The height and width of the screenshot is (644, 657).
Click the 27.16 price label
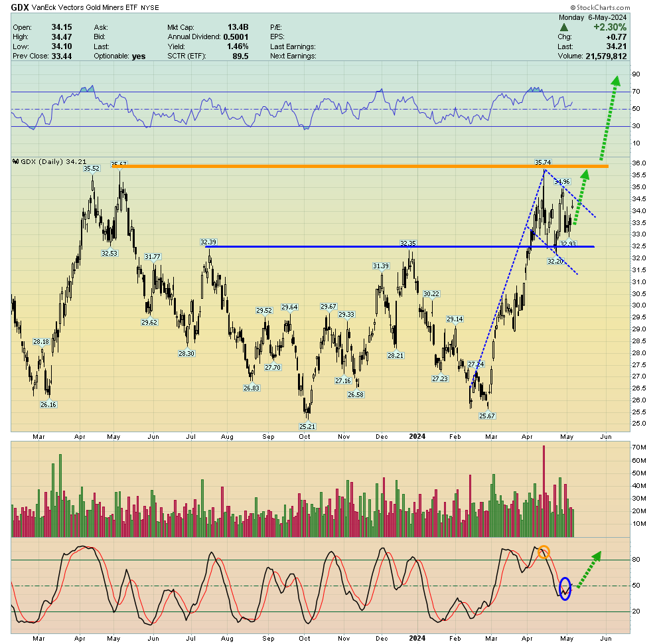[343, 380]
